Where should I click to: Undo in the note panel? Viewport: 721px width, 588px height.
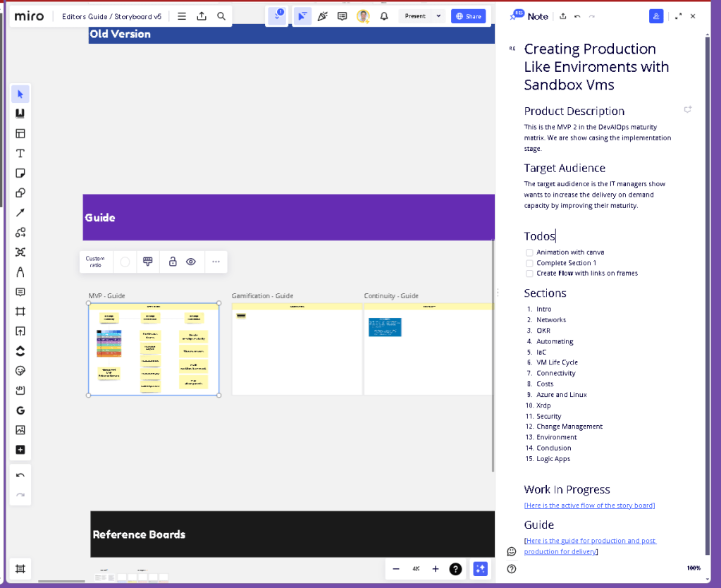577,16
